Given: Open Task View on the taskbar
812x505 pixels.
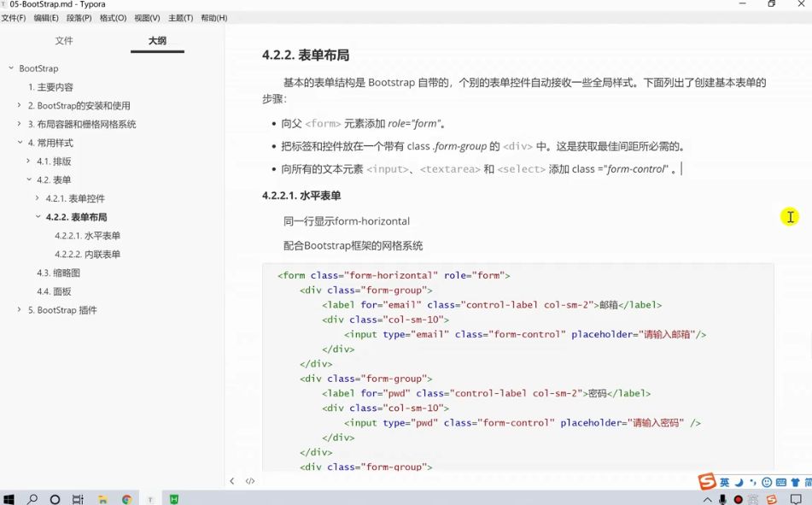Looking at the screenshot, I should click(x=78, y=499).
